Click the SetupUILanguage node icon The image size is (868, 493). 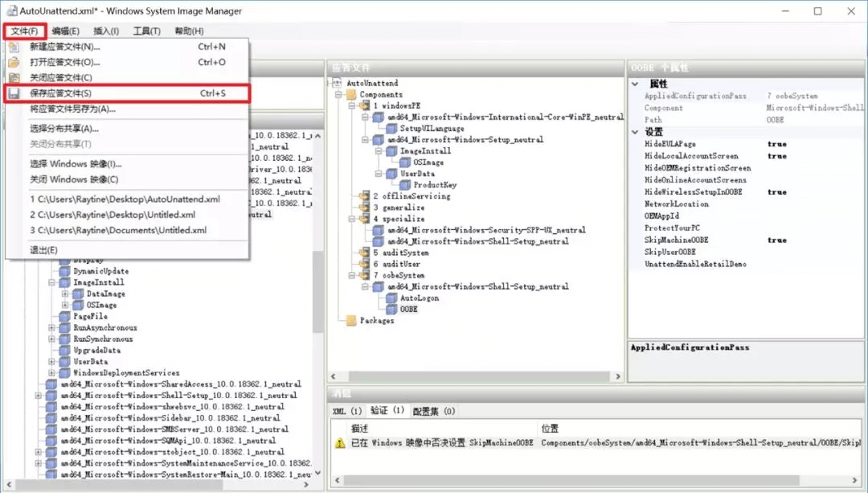point(391,129)
